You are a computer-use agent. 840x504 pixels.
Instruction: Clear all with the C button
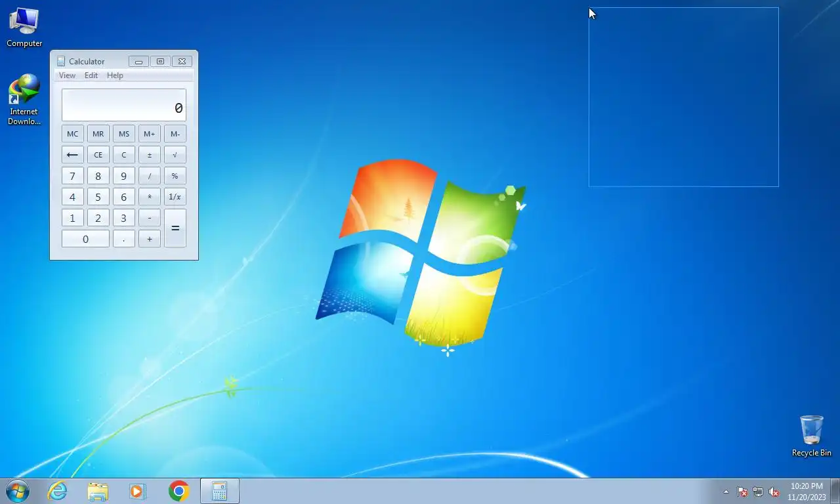point(124,155)
